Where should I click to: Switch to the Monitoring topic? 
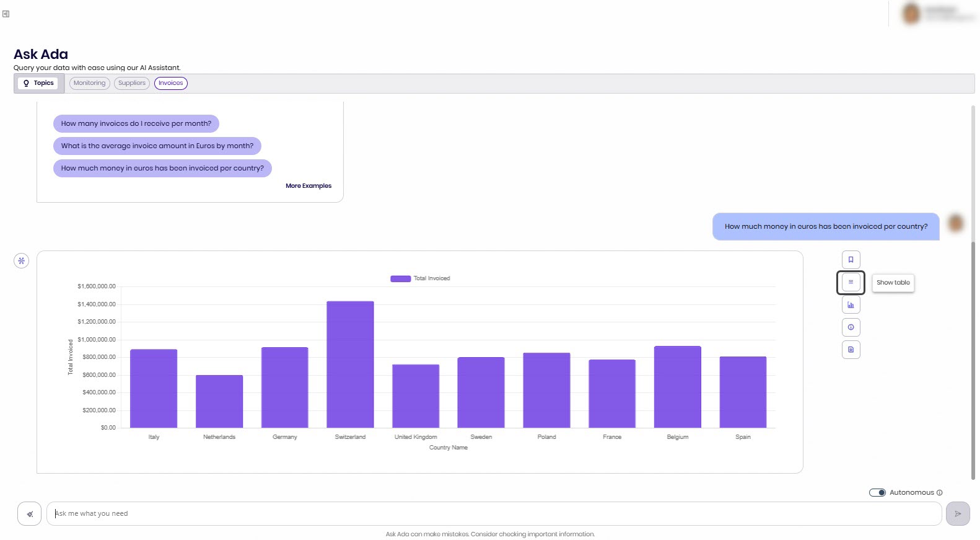pos(89,83)
